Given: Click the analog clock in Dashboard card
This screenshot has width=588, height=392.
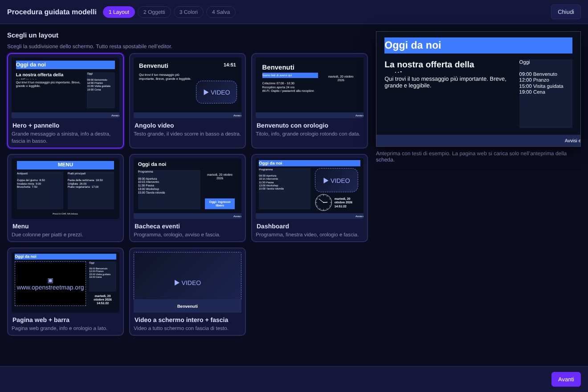Looking at the screenshot, I should click(323, 202).
